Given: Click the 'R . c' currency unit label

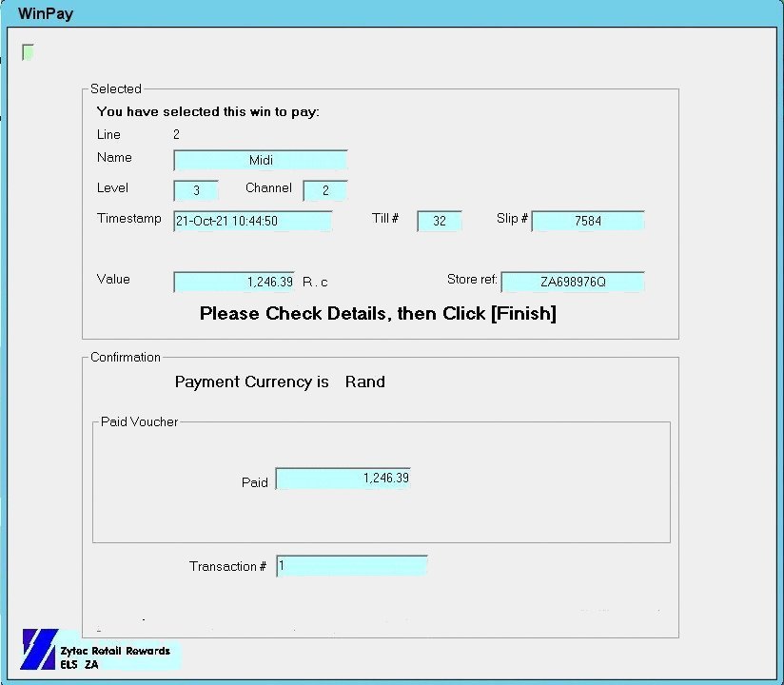Looking at the screenshot, I should 315,283.
